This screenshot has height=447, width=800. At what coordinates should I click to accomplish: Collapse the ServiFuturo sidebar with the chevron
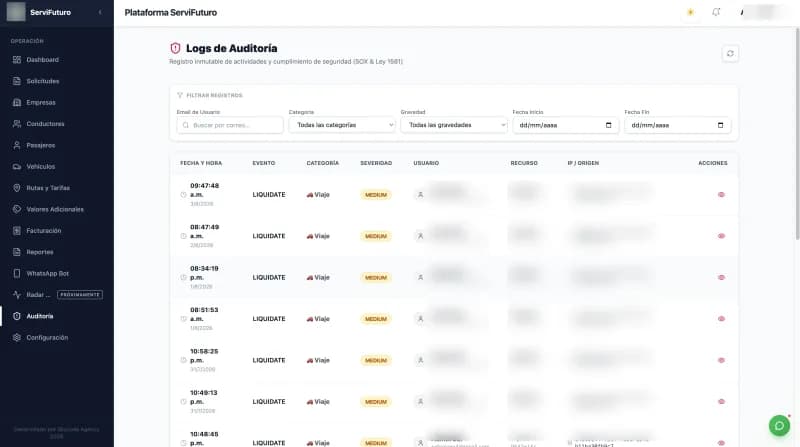pos(100,12)
